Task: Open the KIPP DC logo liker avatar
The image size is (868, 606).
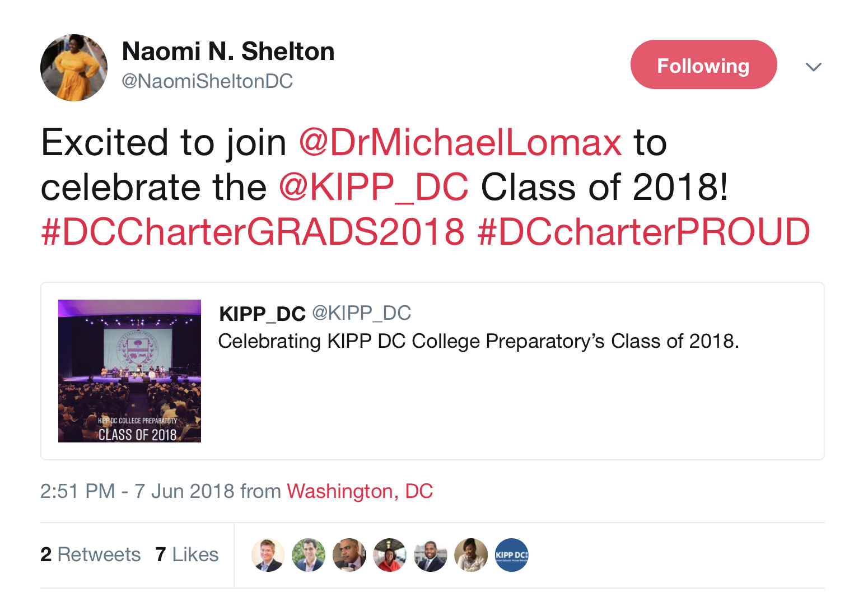Action: (511, 555)
